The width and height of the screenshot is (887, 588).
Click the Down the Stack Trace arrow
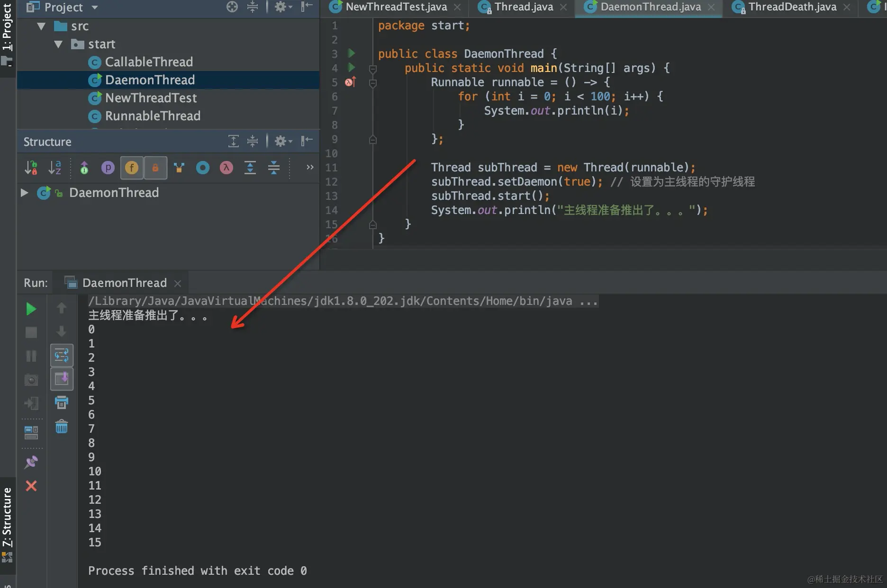[x=62, y=331]
